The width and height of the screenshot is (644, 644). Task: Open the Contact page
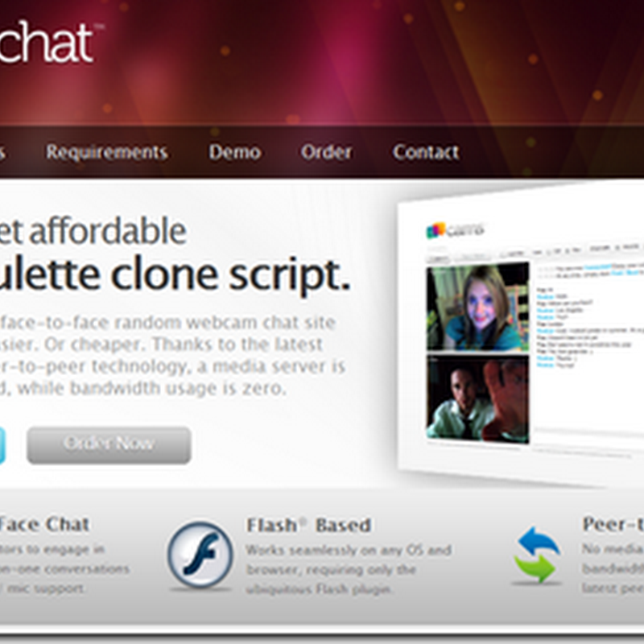click(426, 152)
